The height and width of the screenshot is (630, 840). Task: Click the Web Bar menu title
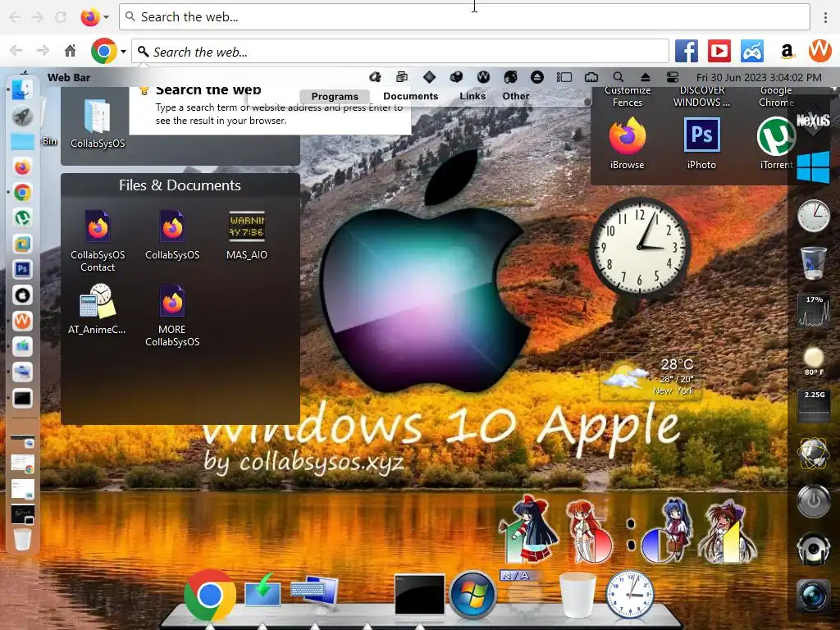[x=69, y=77]
